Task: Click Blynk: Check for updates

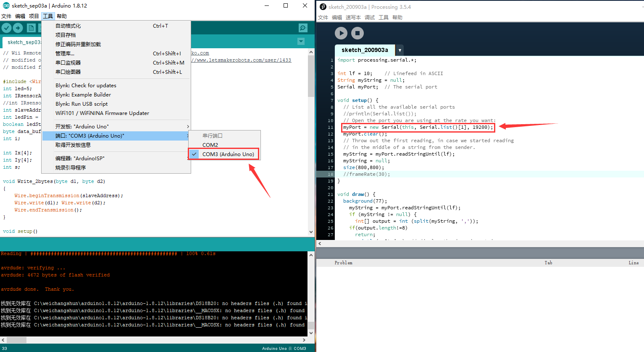Action: pyautogui.click(x=116, y=85)
